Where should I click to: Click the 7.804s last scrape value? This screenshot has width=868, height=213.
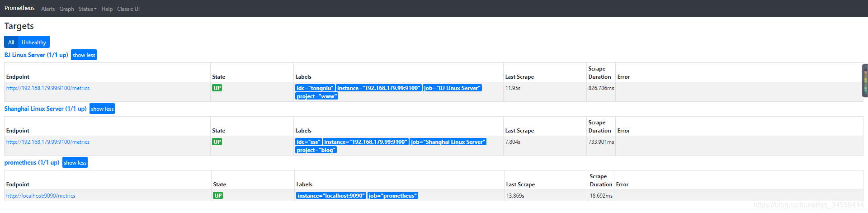coord(513,142)
